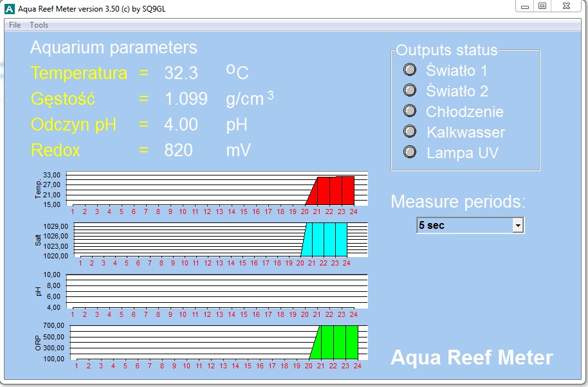The width and height of the screenshot is (588, 387).
Task: Click the Kalkwasser status indicator light
Action: coord(410,132)
